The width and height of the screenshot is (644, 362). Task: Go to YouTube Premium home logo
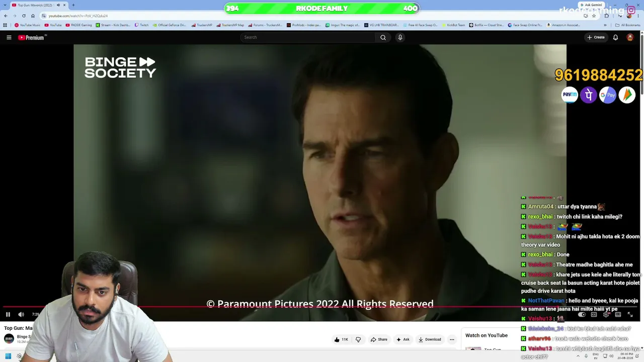(32, 37)
